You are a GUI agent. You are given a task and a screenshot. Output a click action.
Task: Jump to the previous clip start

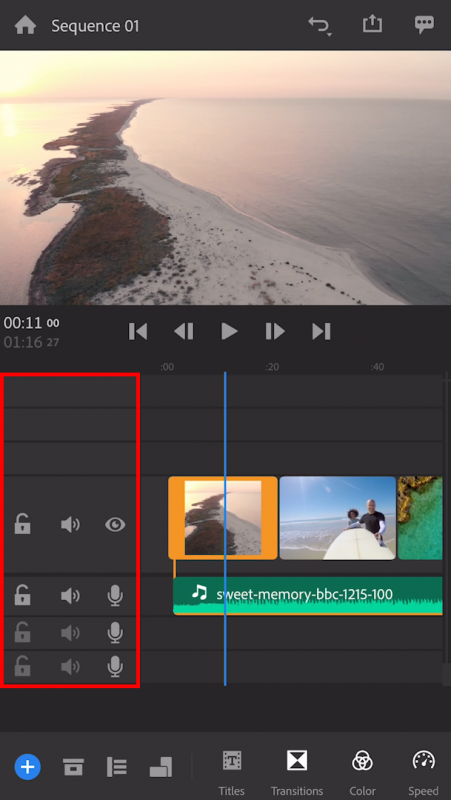138,332
